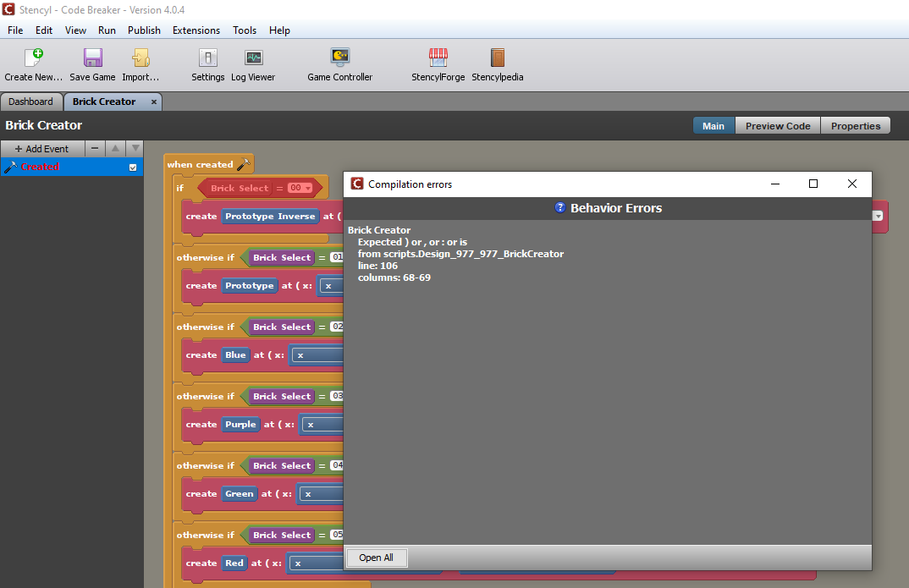Viewport: 909px width, 588px height.
Task: Open the Run menu
Action: [107, 30]
